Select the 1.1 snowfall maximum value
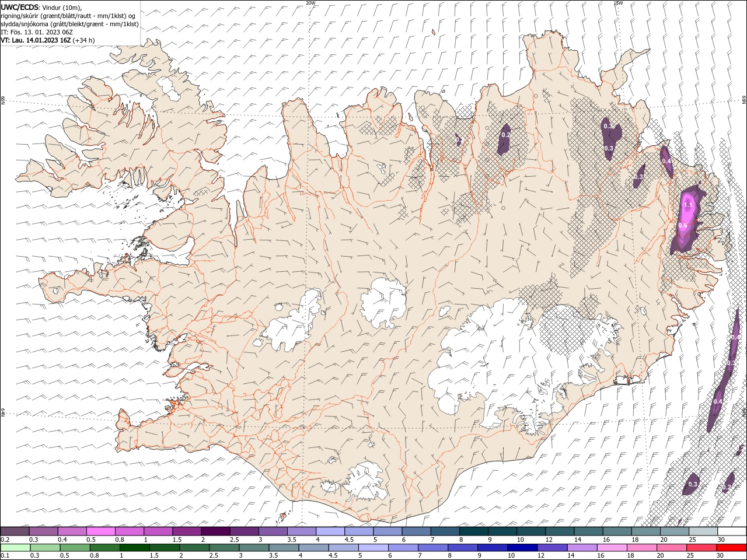 pyautogui.click(x=688, y=205)
